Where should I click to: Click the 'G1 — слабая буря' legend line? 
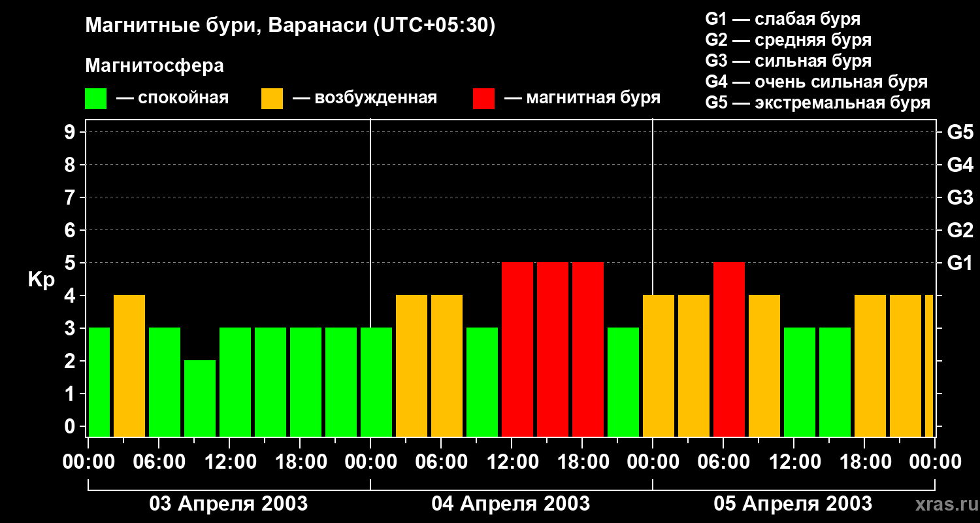[x=783, y=19]
